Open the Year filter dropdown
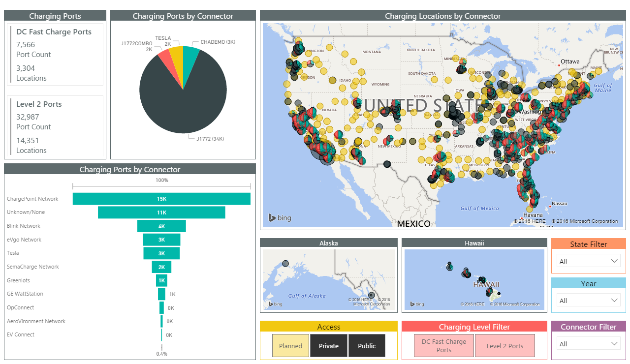This screenshot has height=364, width=630. 589,301
